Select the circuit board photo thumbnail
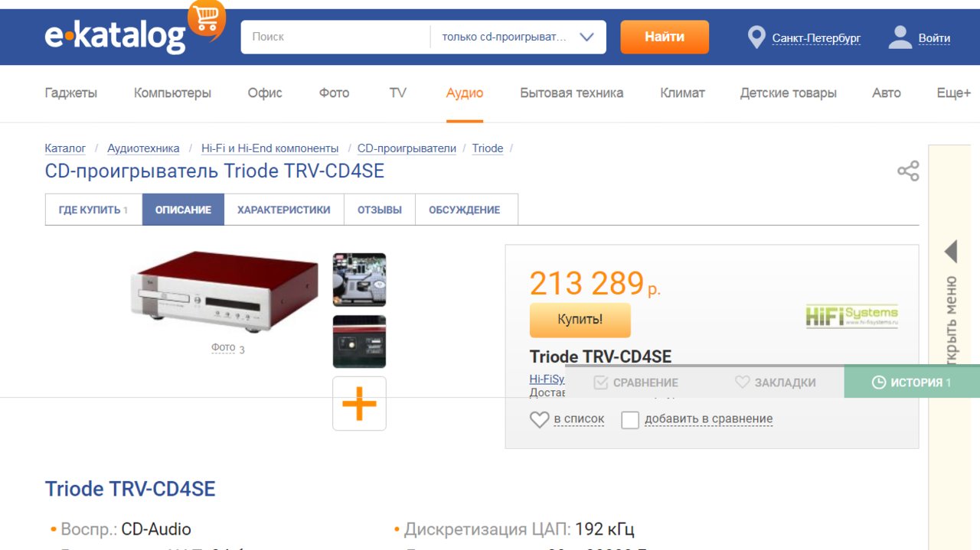This screenshot has height=550, width=980. point(359,280)
